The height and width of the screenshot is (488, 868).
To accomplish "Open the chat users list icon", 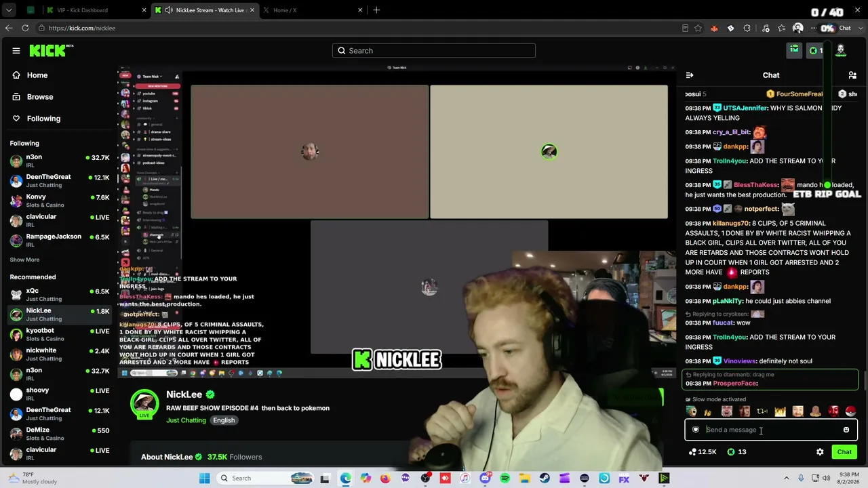I will (852, 75).
